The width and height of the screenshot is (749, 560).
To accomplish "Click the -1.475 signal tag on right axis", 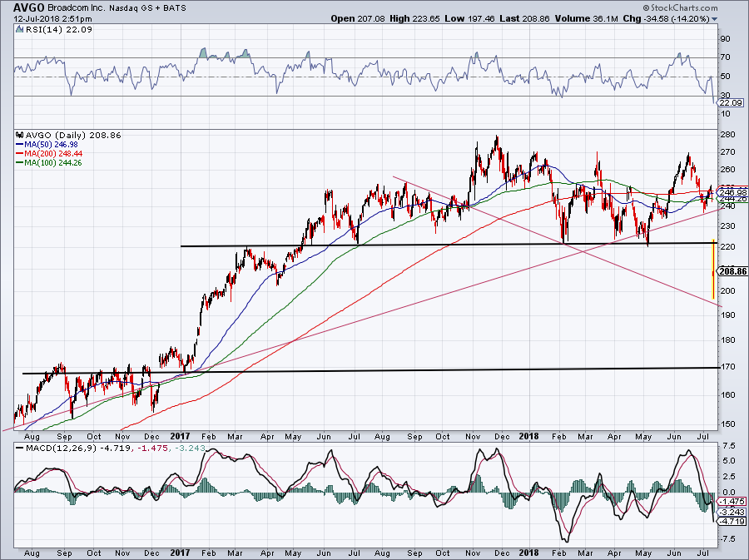I will 732,501.
